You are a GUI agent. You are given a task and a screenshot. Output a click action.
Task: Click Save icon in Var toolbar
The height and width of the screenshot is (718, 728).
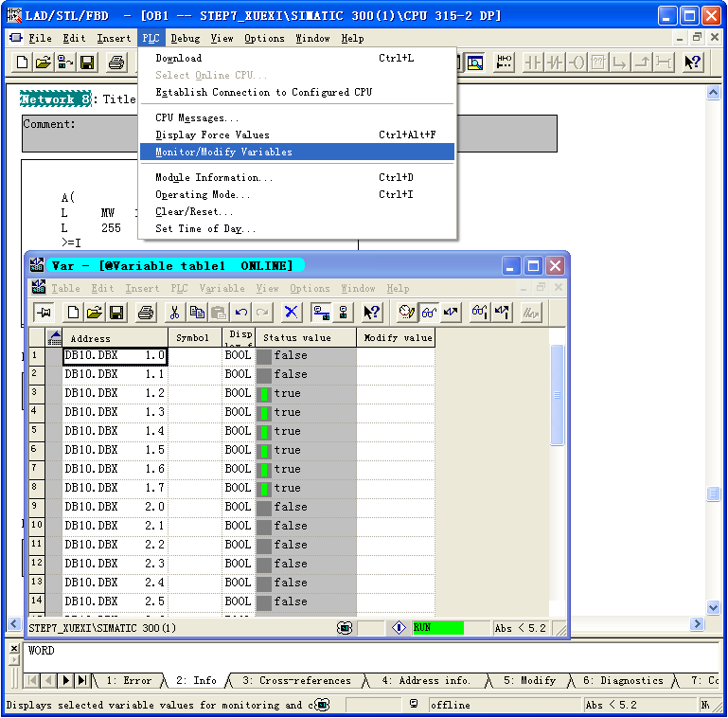tap(116, 312)
